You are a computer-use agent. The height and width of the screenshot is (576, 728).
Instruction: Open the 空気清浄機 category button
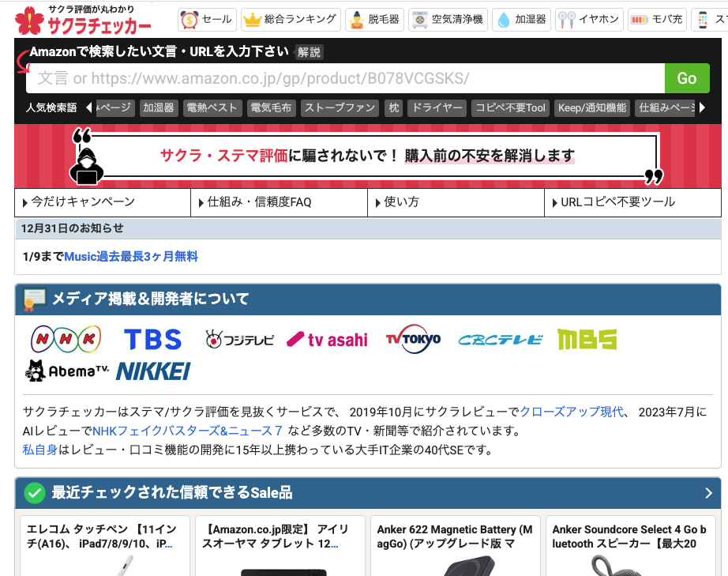tap(447, 20)
